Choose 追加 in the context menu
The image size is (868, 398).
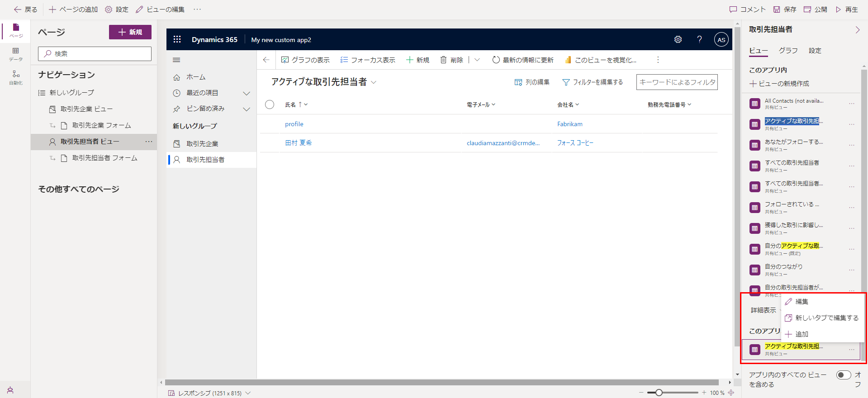823,334
